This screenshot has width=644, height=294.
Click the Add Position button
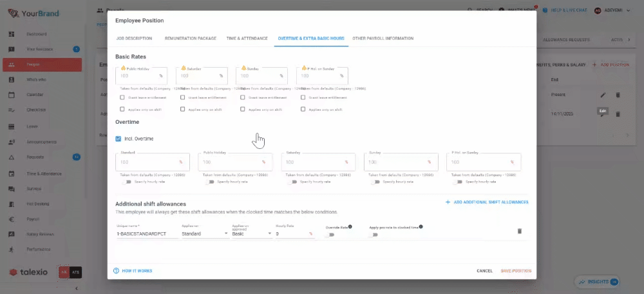611,64
